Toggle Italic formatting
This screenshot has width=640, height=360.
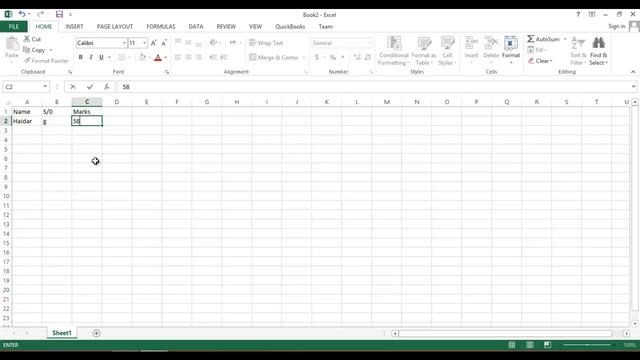coord(91,57)
